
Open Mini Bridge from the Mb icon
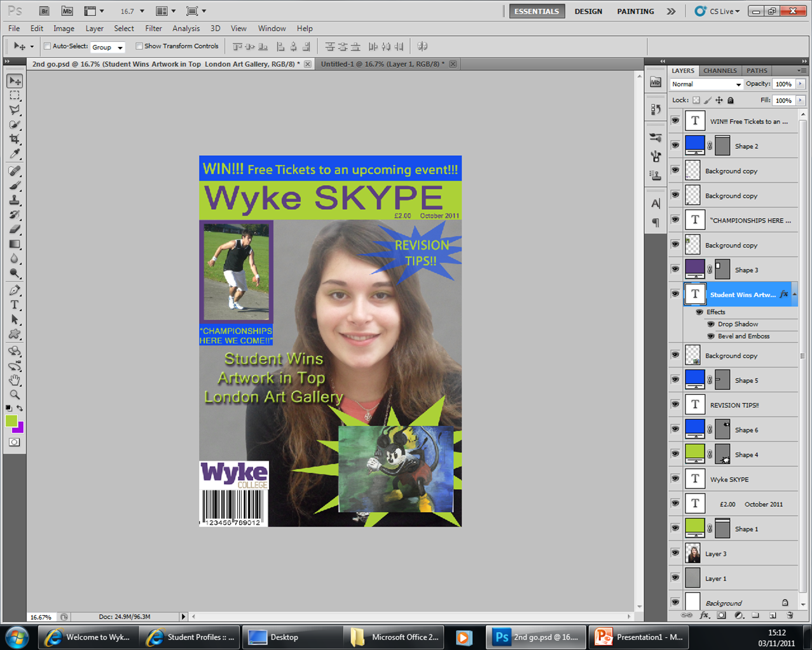[67, 11]
